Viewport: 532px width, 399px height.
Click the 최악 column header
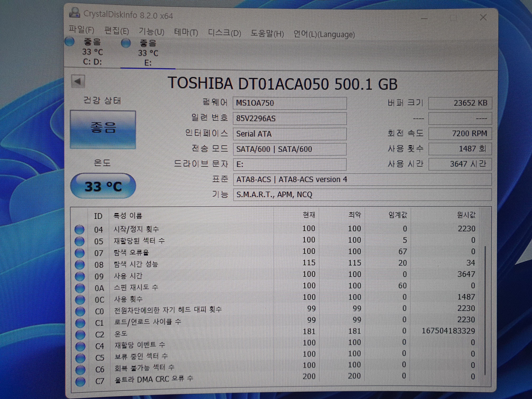[355, 215]
